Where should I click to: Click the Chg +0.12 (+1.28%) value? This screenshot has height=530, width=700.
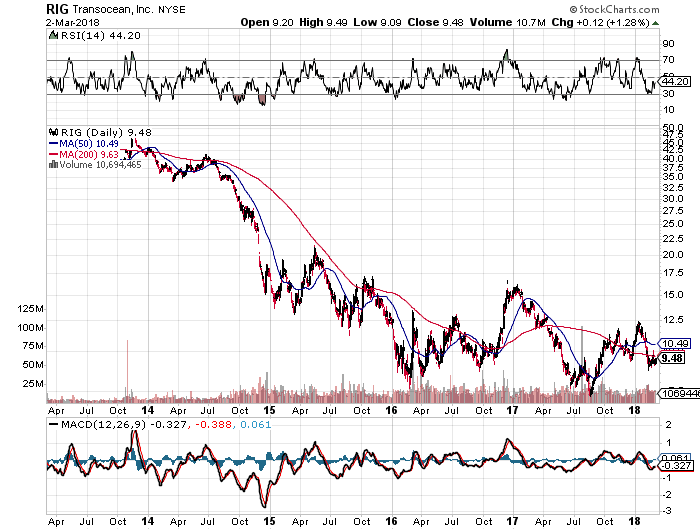(x=600, y=22)
